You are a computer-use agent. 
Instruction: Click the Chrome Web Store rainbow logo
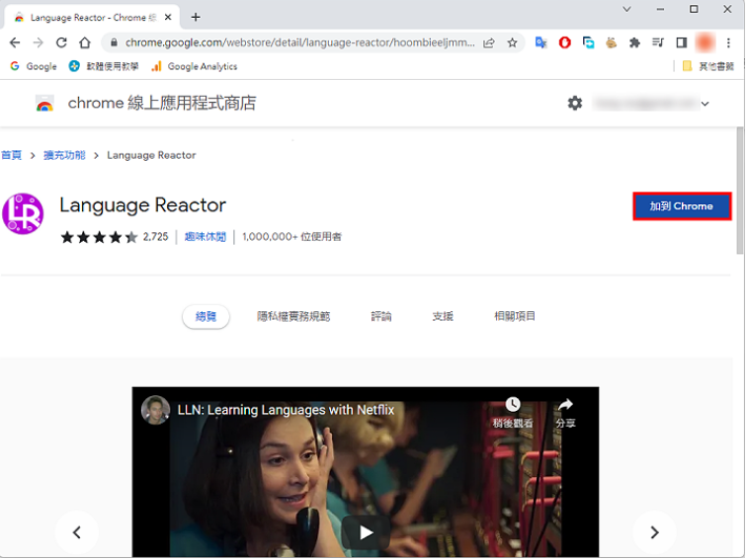[x=44, y=103]
